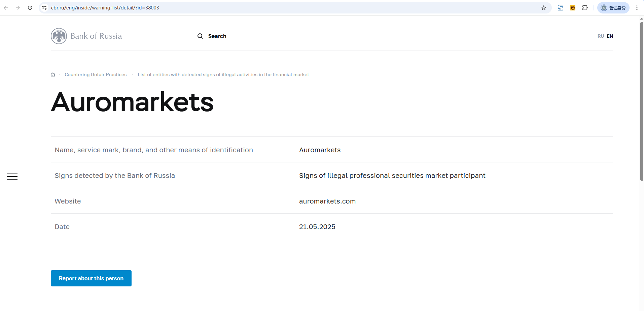
Task: Open the Countering Unfair Practices breadcrumb
Action: 96,75
